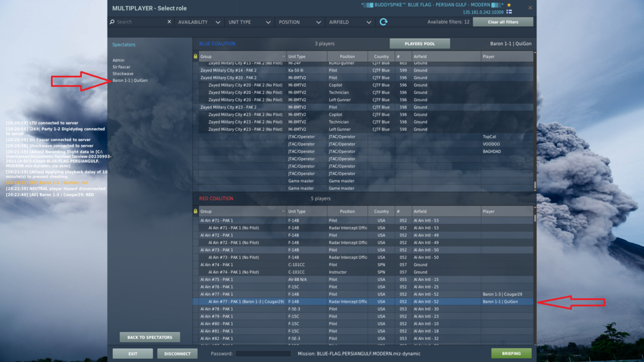The height and width of the screenshot is (362, 644).
Task: Click the server favorite star icon
Action: 509,5
